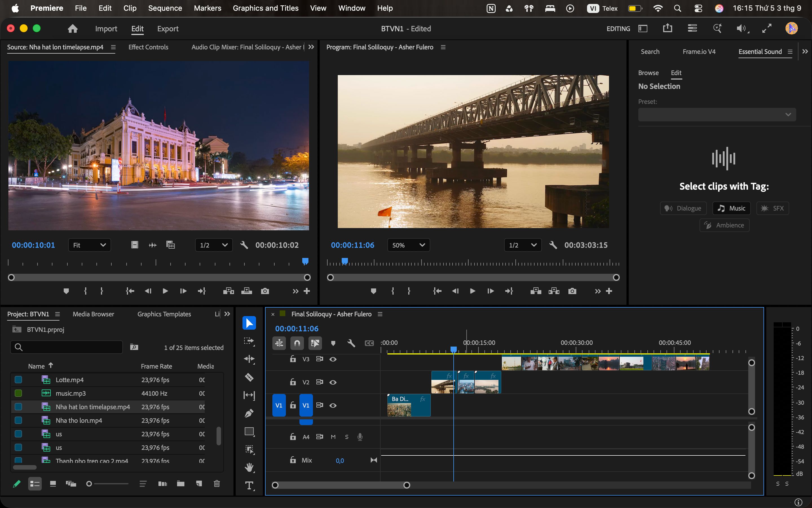The image size is (812, 508).
Task: Switch to Effect Controls tab
Action: 148,47
